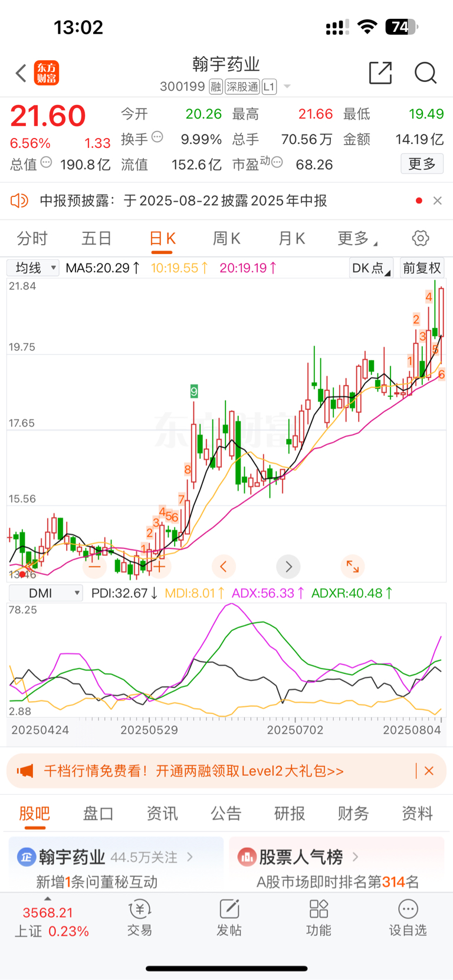453x980 pixels.
Task: Tap the 金额 14.19亿 value
Action: point(419,139)
